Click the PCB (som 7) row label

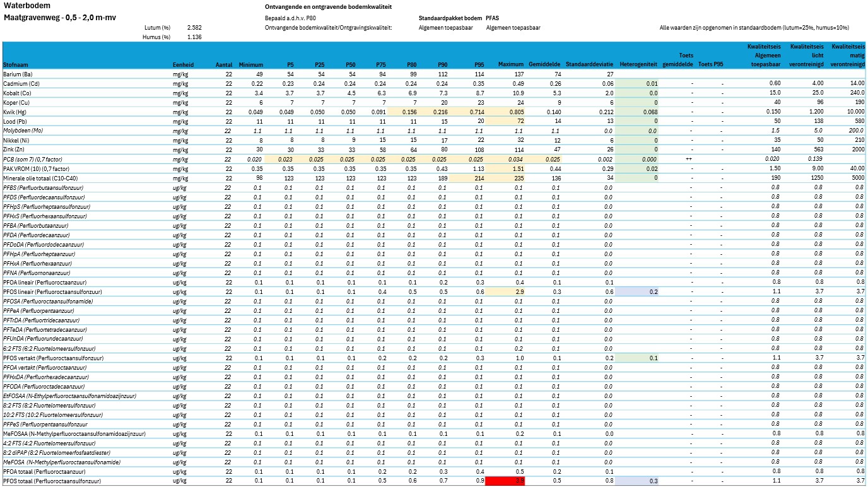(36, 159)
